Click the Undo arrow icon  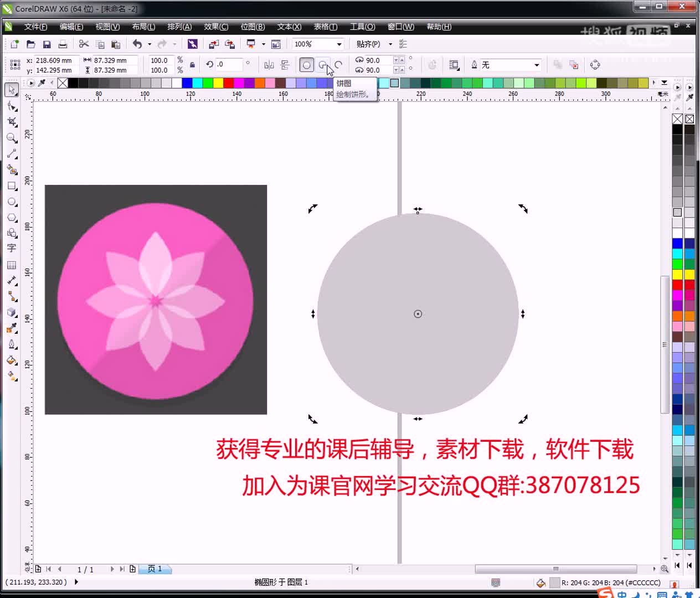137,44
